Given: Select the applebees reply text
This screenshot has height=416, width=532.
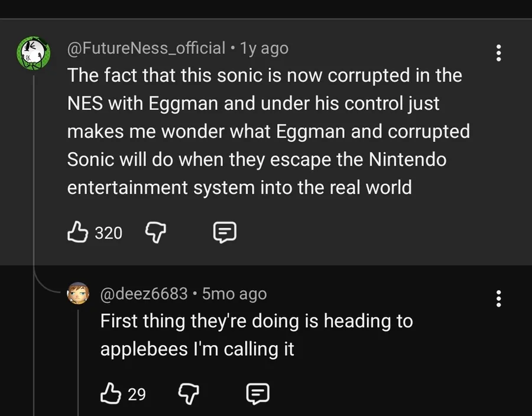Looking at the screenshot, I should [257, 335].
